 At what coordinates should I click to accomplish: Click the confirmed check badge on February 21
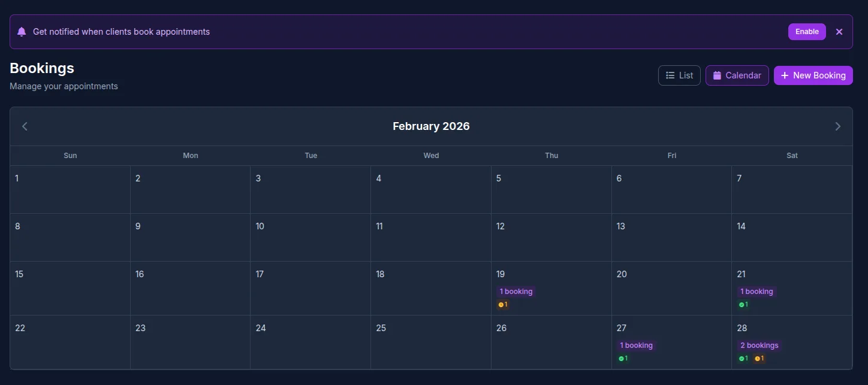[x=743, y=304]
